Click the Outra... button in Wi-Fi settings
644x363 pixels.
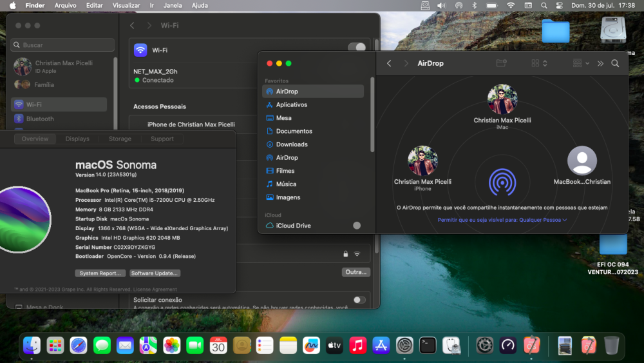[x=355, y=272]
